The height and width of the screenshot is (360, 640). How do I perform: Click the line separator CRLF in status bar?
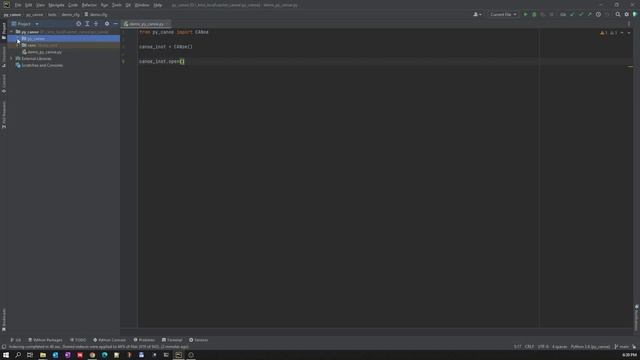coord(529,347)
